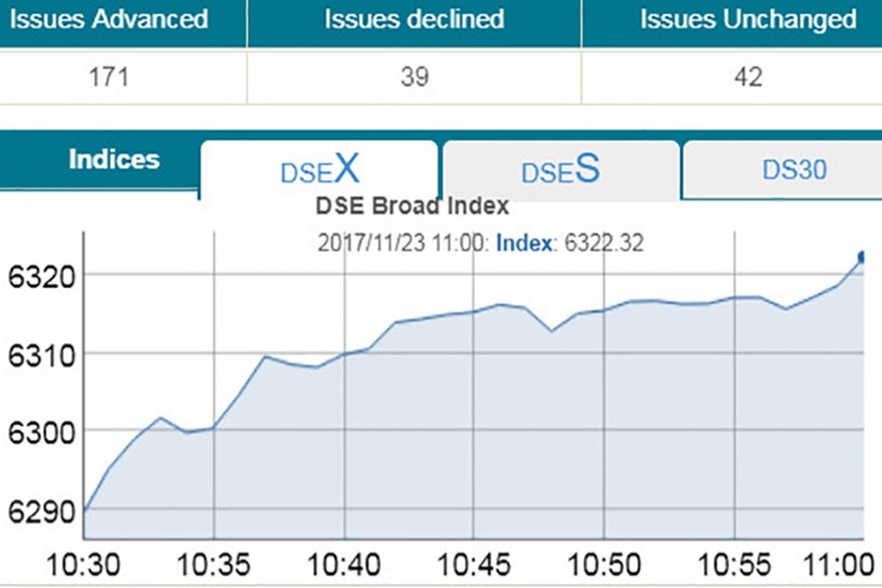Select the Issues declined column header
The width and height of the screenshot is (882, 588).
tap(415, 19)
